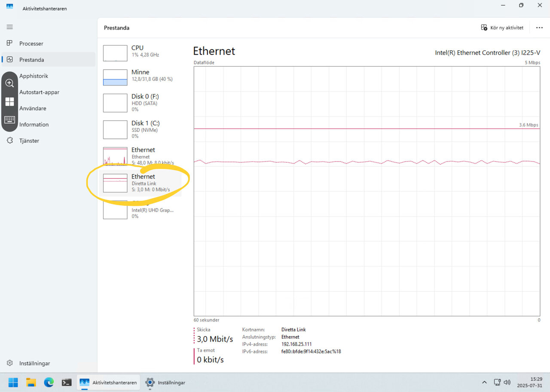Select the first Ethernet adapter item

137,156
